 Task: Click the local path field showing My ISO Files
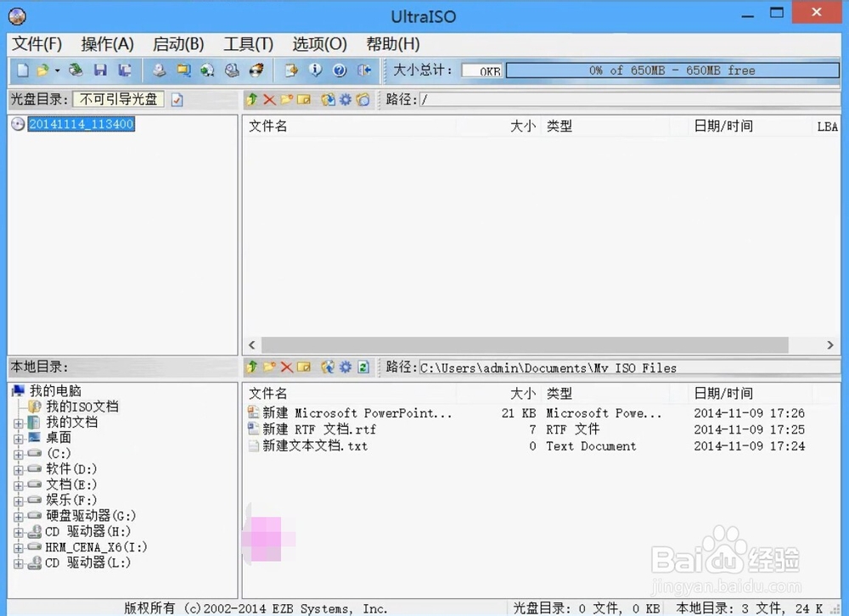pyautogui.click(x=629, y=368)
